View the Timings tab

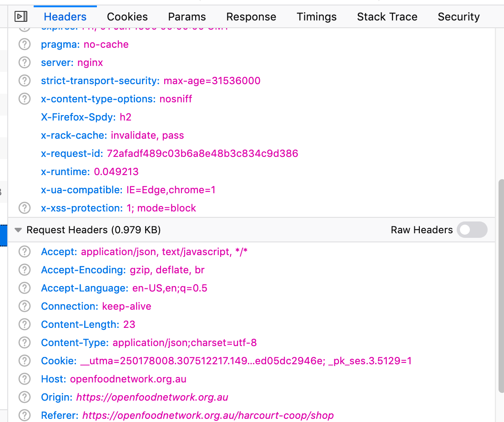pyautogui.click(x=317, y=17)
